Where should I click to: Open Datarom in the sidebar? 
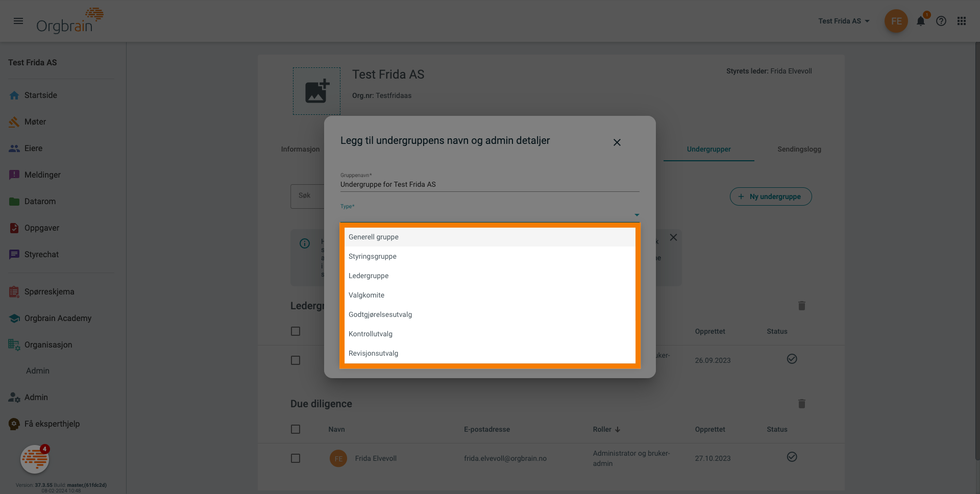coord(40,201)
